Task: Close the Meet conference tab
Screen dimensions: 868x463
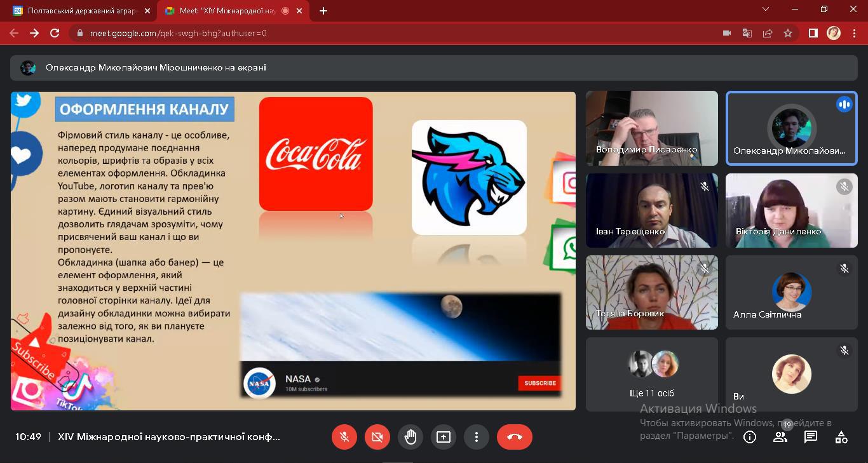Action: pyautogui.click(x=301, y=11)
